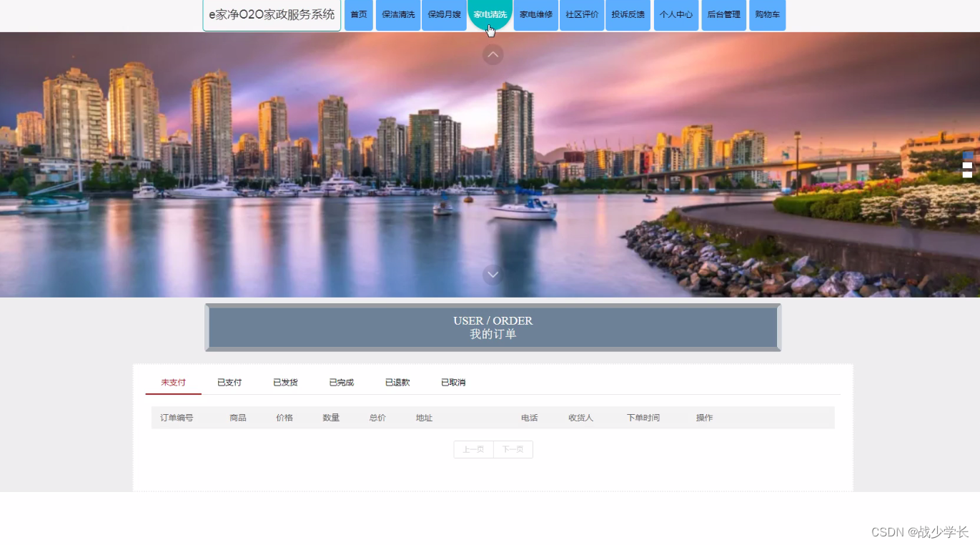The image size is (980, 545).
Task: Open the 家电清洗 appliance cleaning menu
Action: pyautogui.click(x=489, y=13)
